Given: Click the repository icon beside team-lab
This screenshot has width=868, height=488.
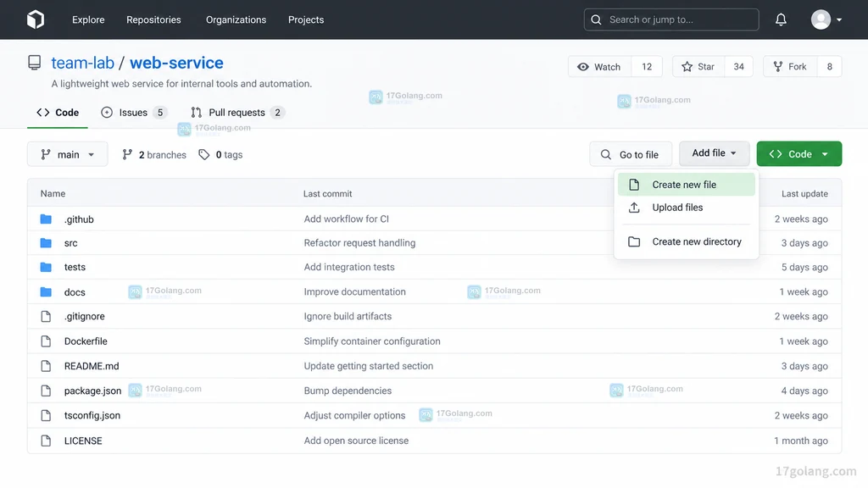Looking at the screenshot, I should [x=34, y=63].
